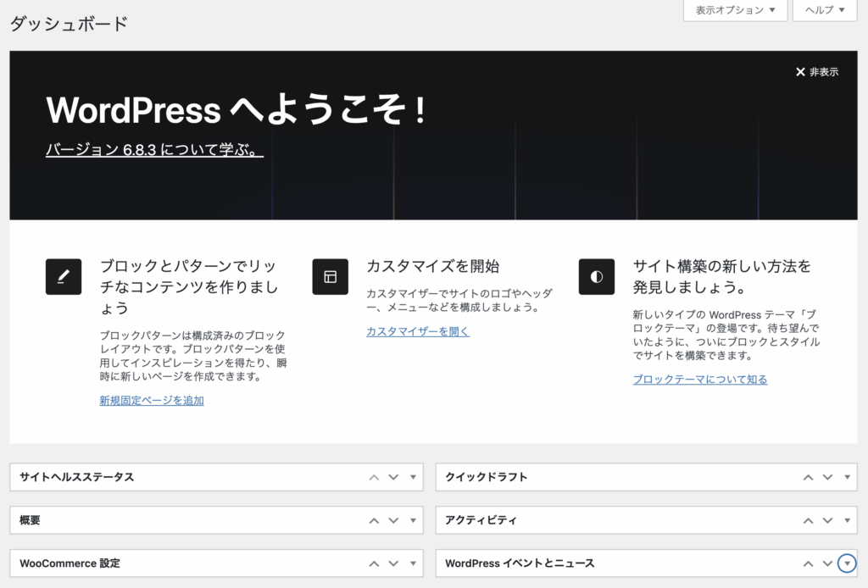Click the カスタマイザーを開く link
868x588 pixels.
coord(418,331)
